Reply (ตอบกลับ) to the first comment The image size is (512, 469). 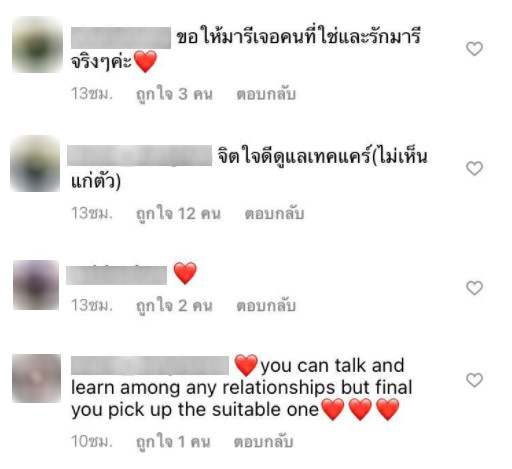266,94
